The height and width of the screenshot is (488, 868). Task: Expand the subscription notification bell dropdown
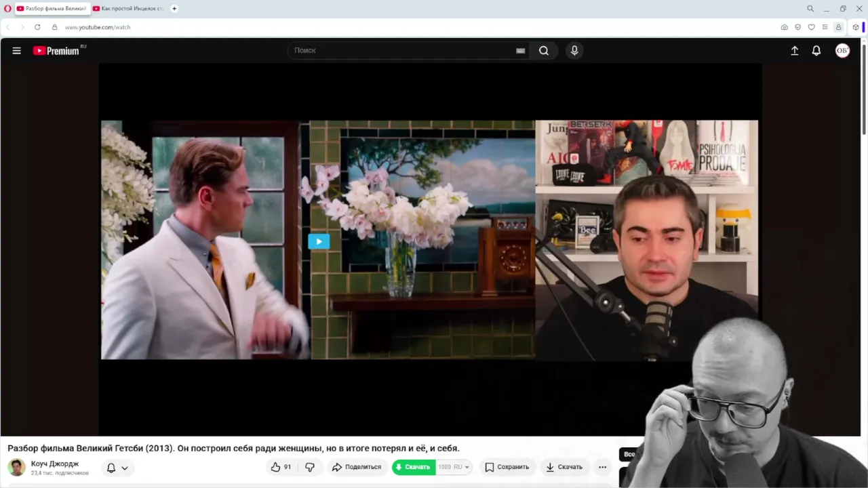(x=117, y=468)
